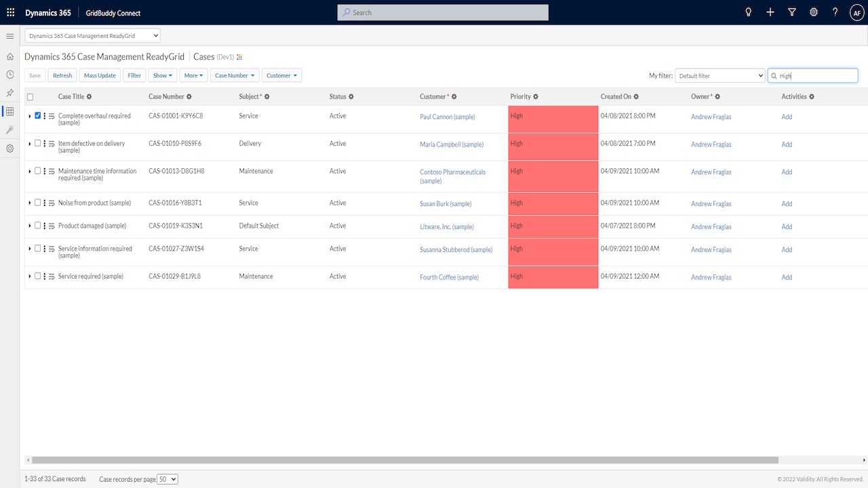The width and height of the screenshot is (868, 488).
Task: Click the lightbulb icon in top bar
Action: click(749, 12)
